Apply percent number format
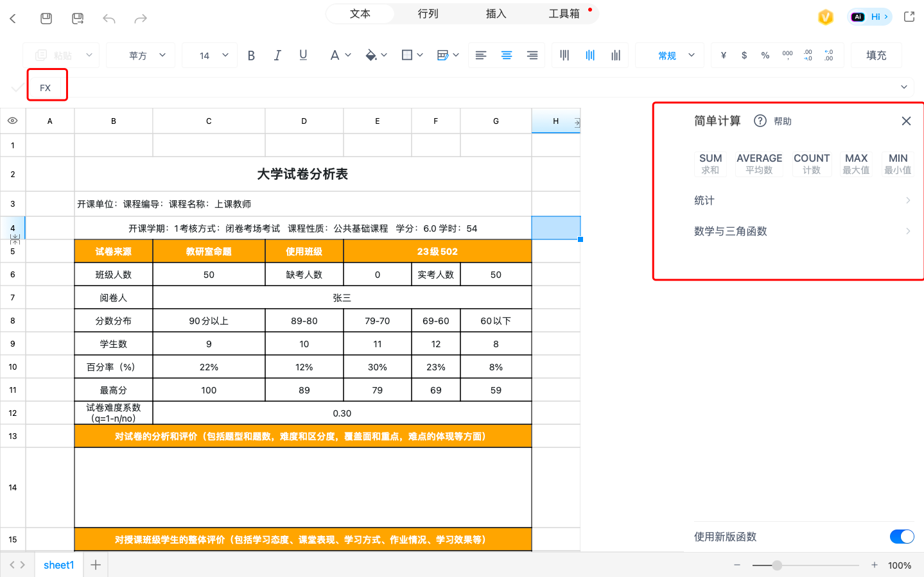 (765, 56)
